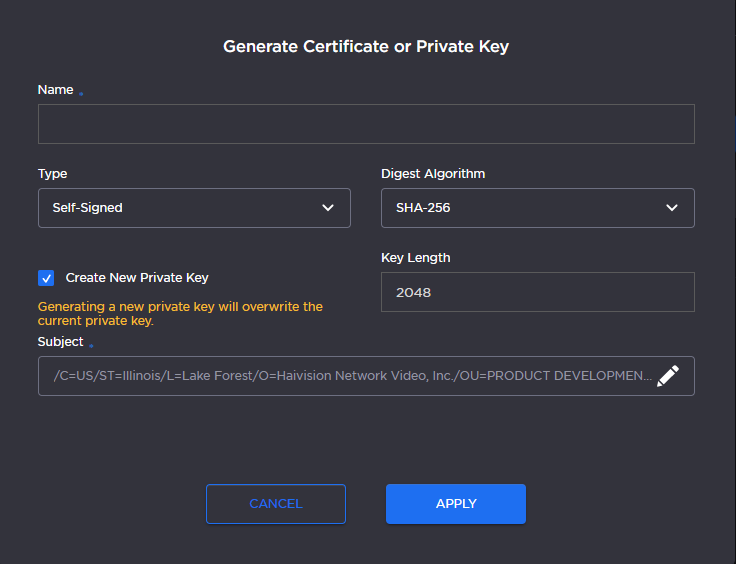The image size is (736, 564).
Task: Click the 'Key Length' label
Action: click(416, 258)
